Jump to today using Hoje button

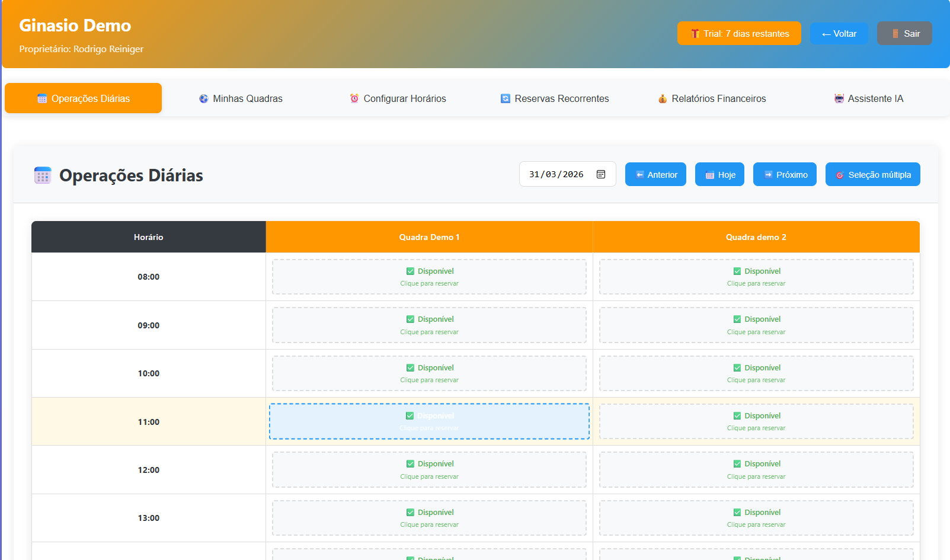(x=719, y=175)
